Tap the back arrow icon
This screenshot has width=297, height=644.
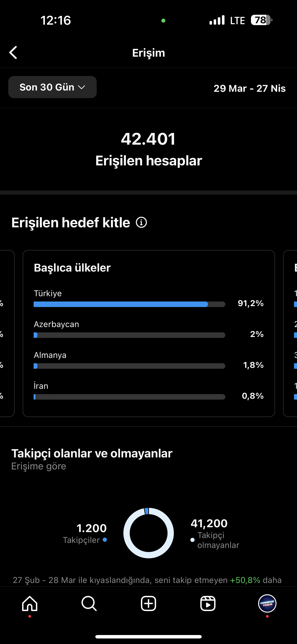13,53
